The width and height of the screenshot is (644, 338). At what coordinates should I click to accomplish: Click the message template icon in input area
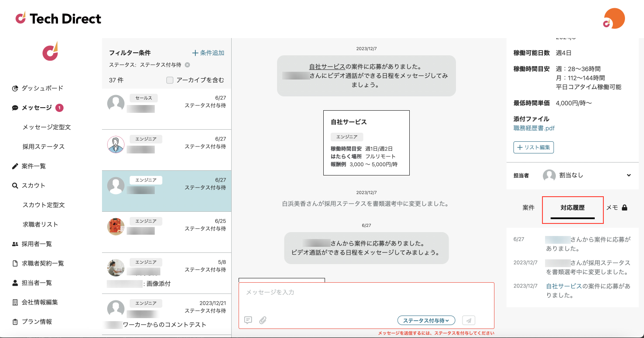point(248,320)
